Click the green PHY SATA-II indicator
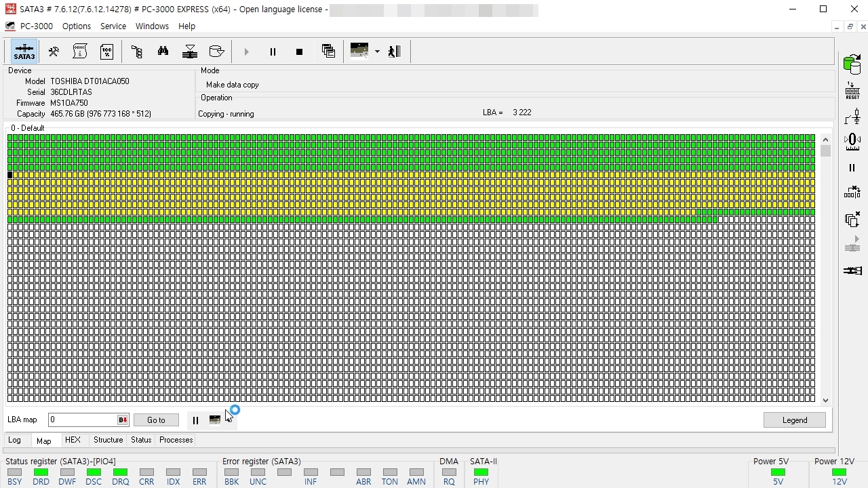The height and width of the screenshot is (488, 868). point(481,472)
